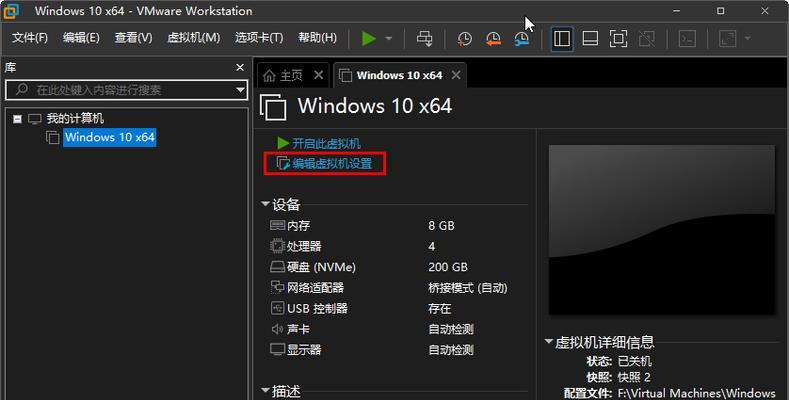Click the stretch guest display icon
789x400 pixels.
728,39
